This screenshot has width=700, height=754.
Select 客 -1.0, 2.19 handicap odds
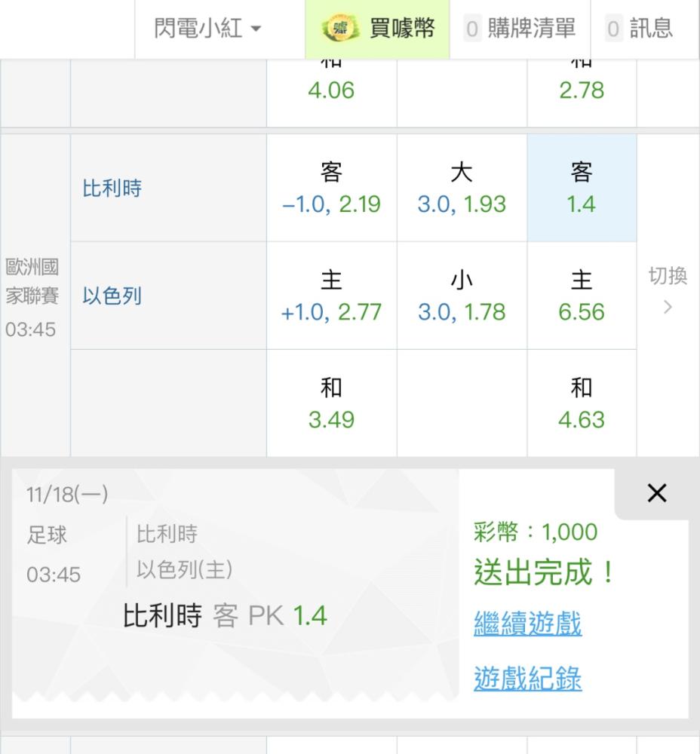point(331,188)
